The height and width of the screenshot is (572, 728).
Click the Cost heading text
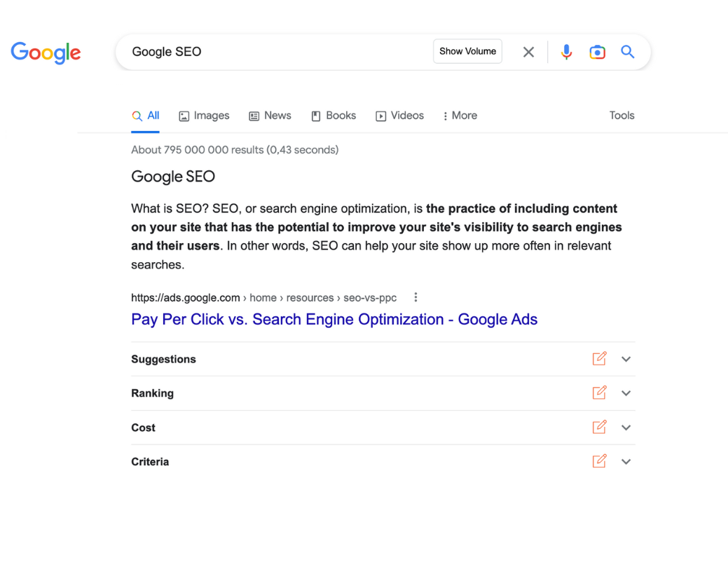tap(143, 428)
